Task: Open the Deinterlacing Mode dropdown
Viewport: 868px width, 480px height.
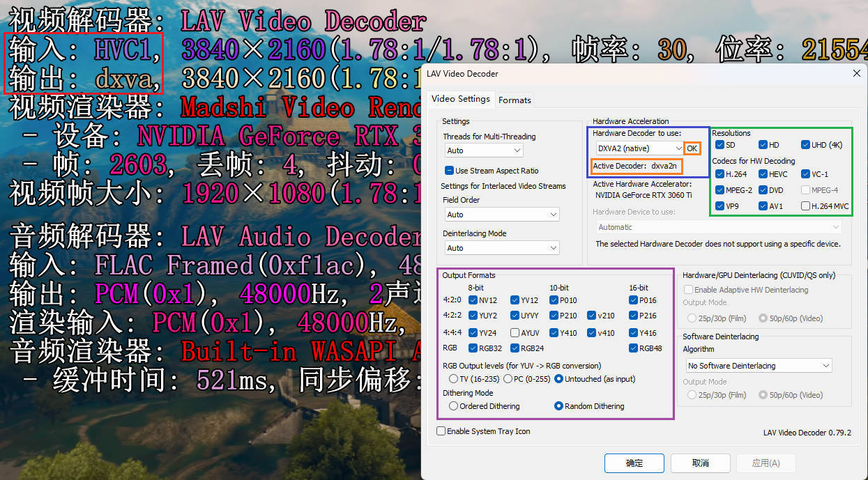Action: click(x=502, y=248)
